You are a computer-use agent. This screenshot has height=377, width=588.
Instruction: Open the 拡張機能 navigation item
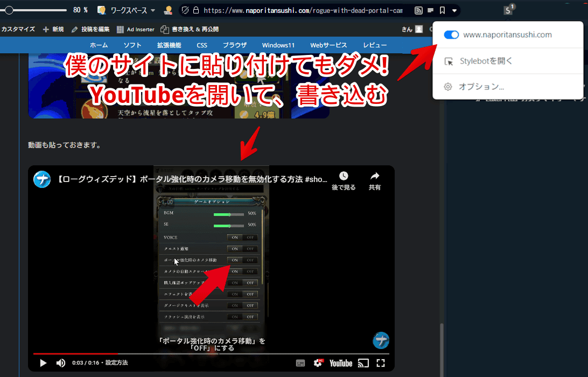click(169, 45)
